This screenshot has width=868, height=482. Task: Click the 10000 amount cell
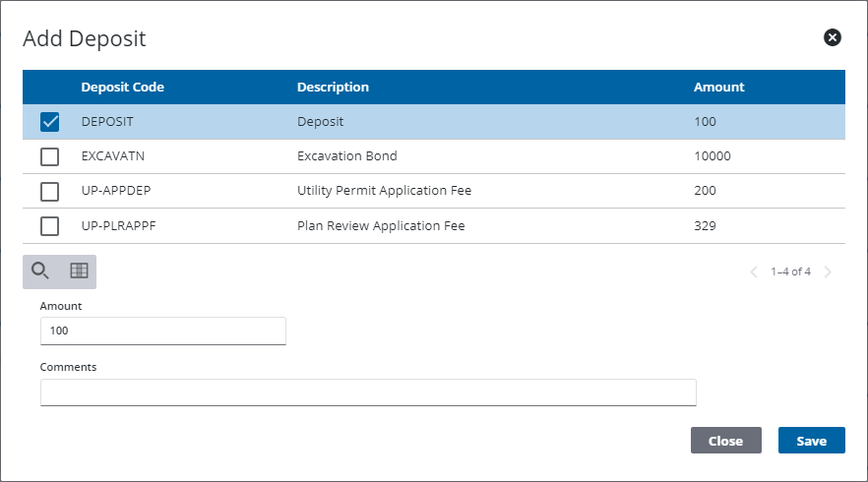coord(713,156)
